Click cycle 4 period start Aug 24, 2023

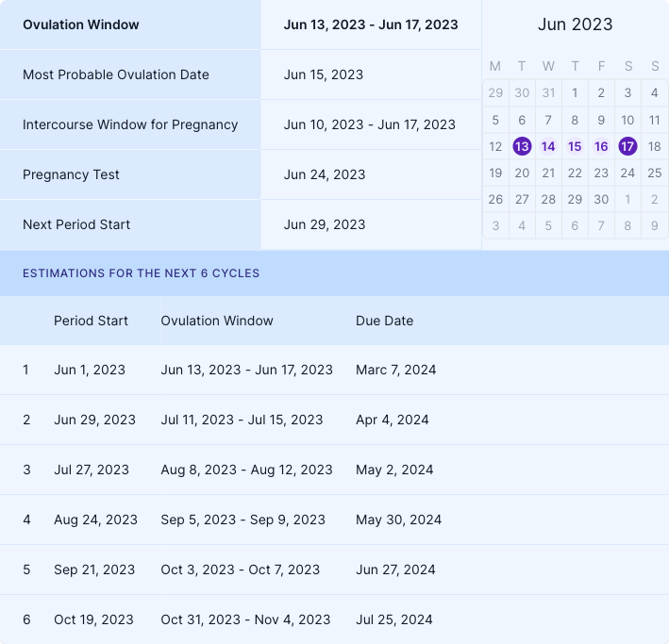95,520
